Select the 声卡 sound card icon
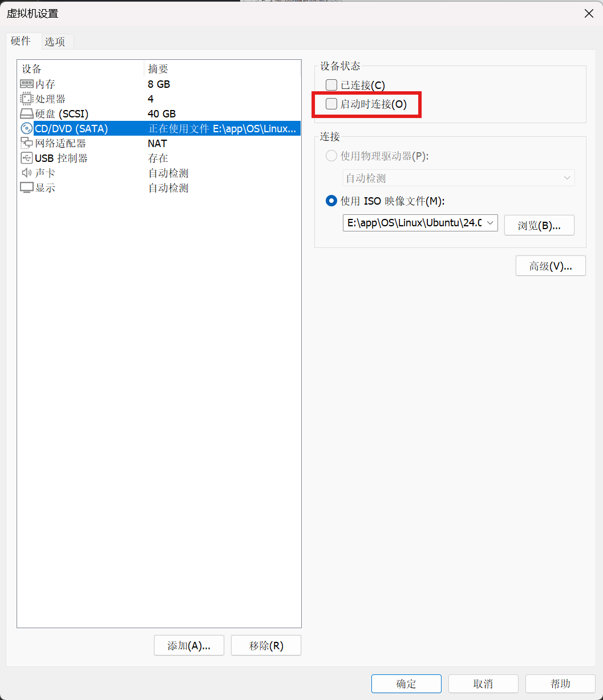 click(26, 173)
